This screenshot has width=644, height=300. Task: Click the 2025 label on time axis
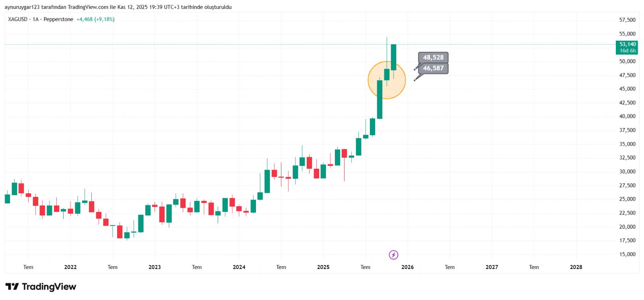(x=323, y=267)
